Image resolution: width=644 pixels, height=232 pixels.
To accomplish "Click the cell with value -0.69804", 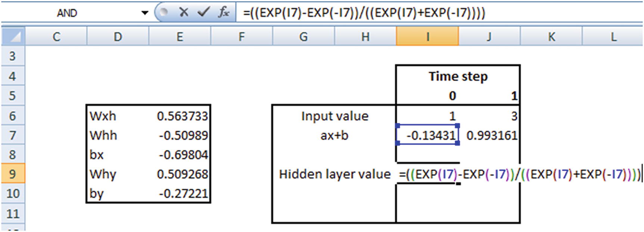I will pos(180,155).
